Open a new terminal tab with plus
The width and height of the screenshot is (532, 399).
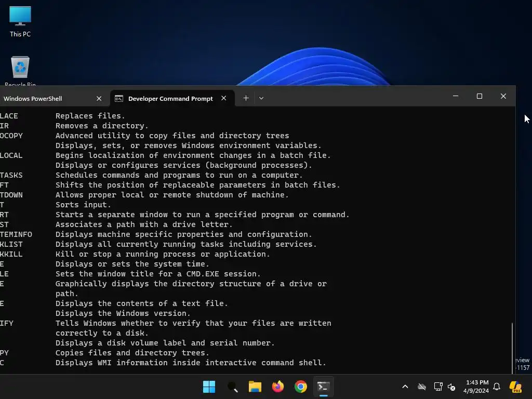(246, 98)
